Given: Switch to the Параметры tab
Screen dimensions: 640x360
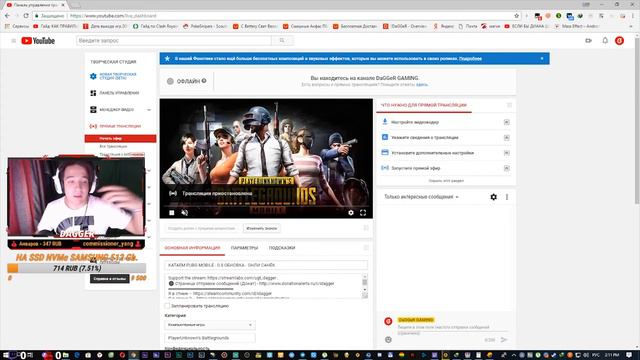Looking at the screenshot, I should (244, 248).
